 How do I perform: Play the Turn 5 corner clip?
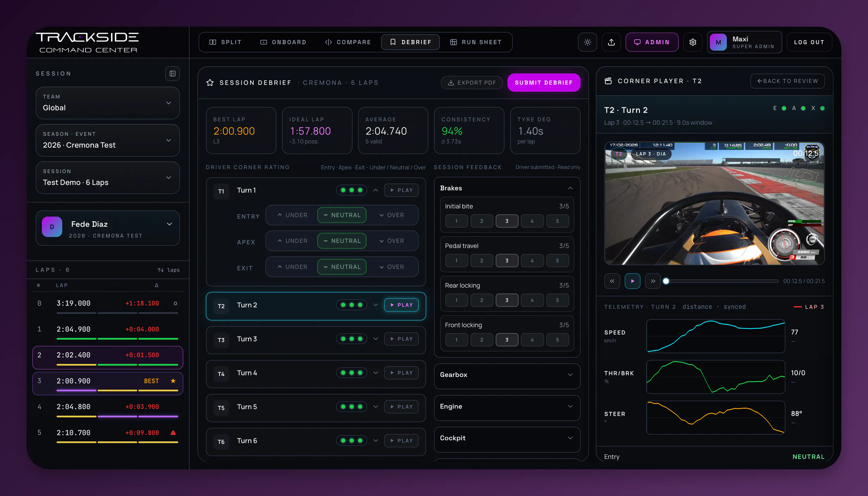click(401, 407)
